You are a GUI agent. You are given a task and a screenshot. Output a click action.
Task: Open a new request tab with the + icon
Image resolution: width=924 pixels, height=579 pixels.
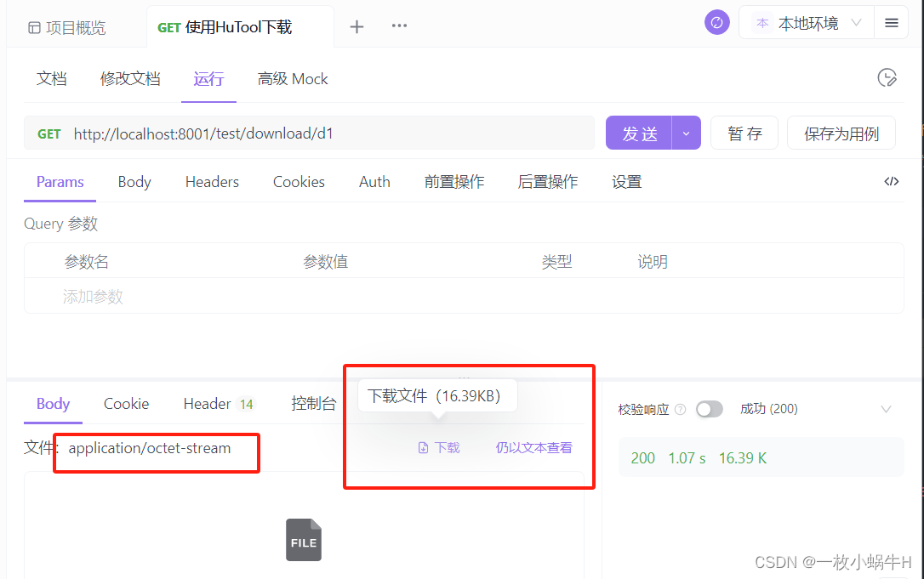(x=356, y=26)
